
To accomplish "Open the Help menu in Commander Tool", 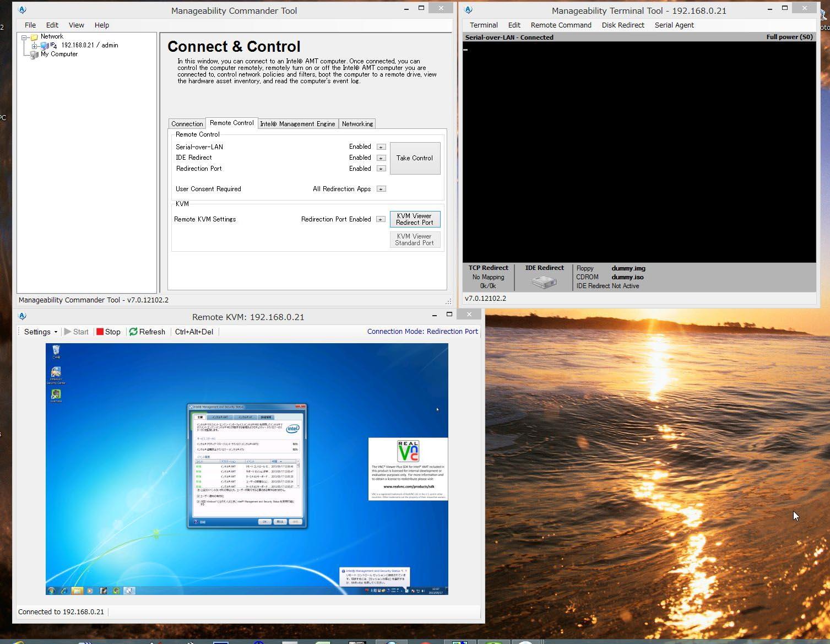I will point(102,25).
